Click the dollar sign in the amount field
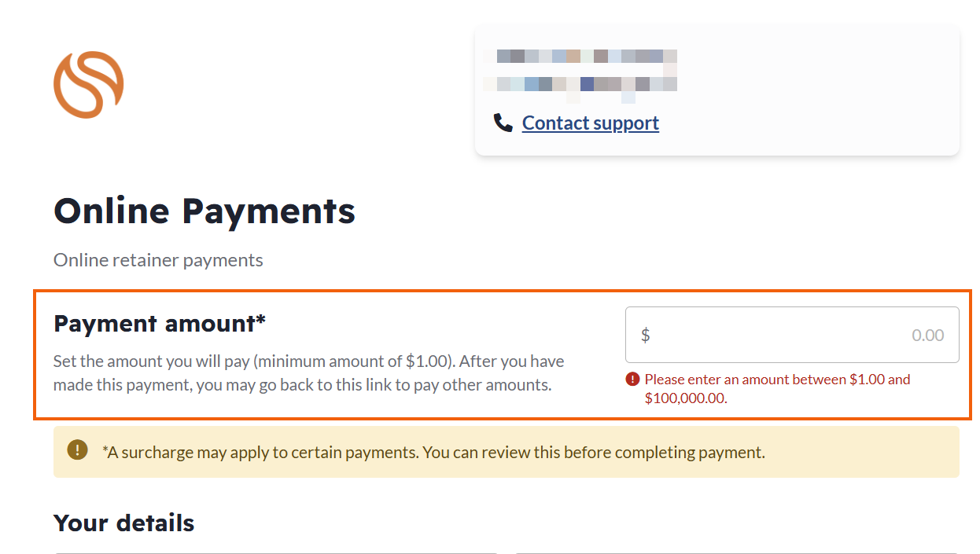The width and height of the screenshot is (980, 554). click(x=645, y=336)
